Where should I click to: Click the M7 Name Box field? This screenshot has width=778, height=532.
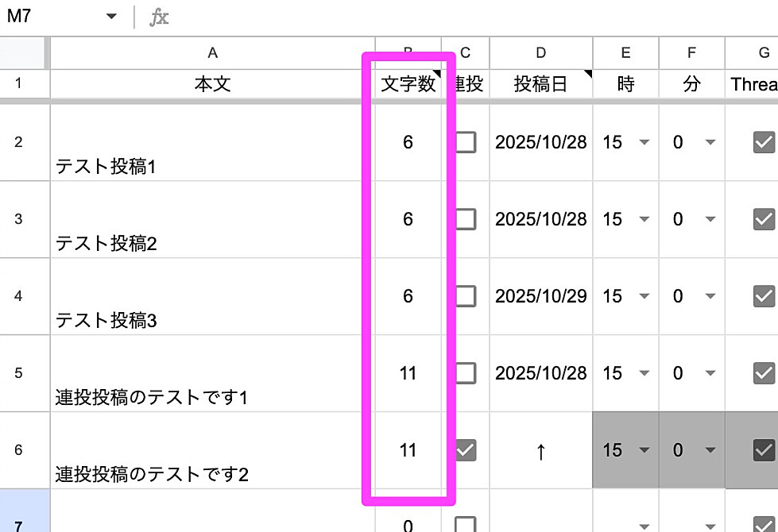[x=48, y=15]
